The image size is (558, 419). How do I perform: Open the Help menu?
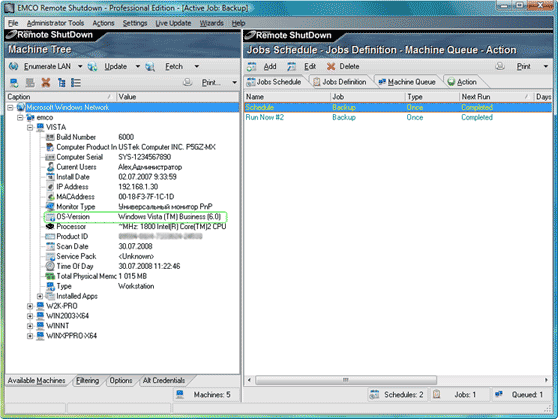pyautogui.click(x=238, y=23)
